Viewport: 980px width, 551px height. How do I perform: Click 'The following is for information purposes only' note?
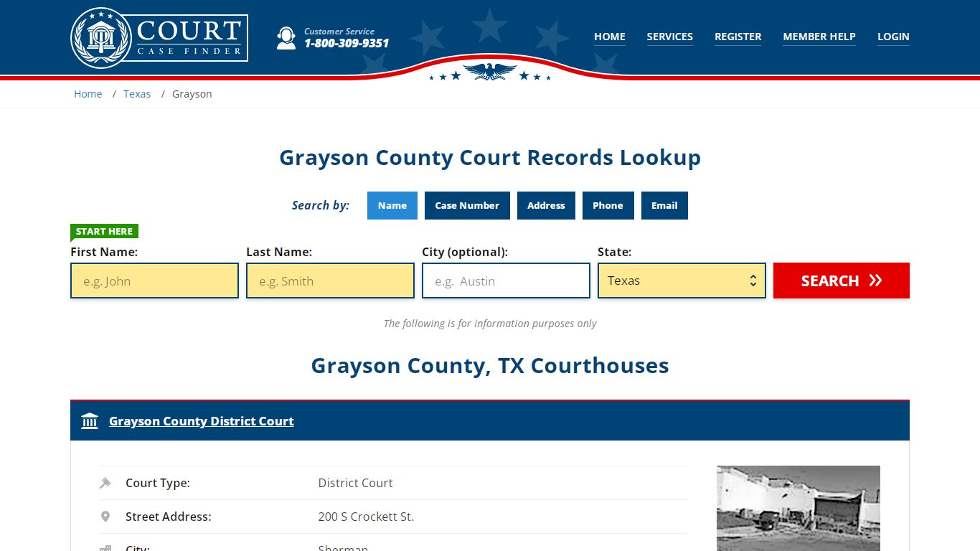tap(490, 324)
